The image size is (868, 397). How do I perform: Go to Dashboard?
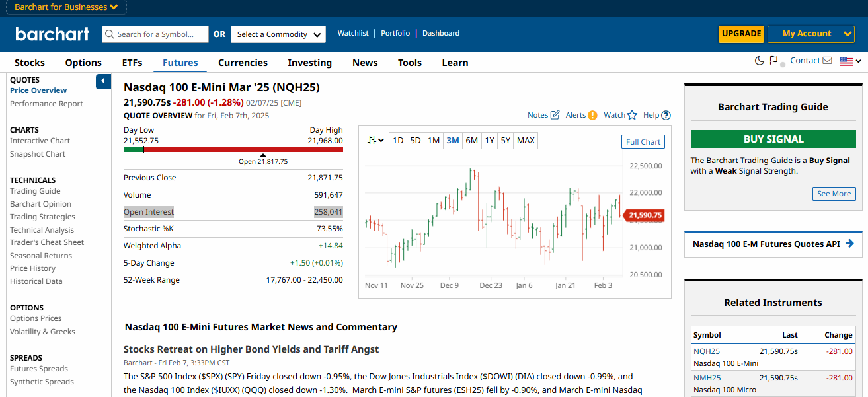441,33
